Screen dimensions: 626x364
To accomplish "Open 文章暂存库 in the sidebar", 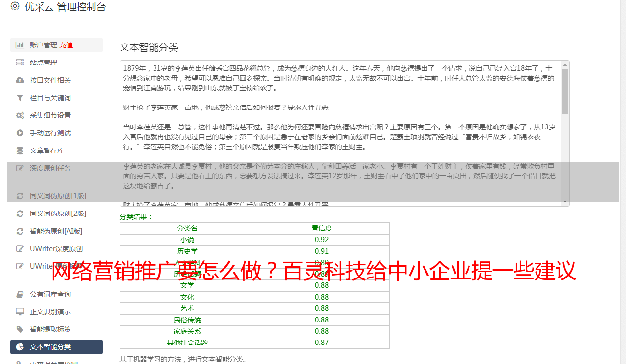I will [x=47, y=150].
